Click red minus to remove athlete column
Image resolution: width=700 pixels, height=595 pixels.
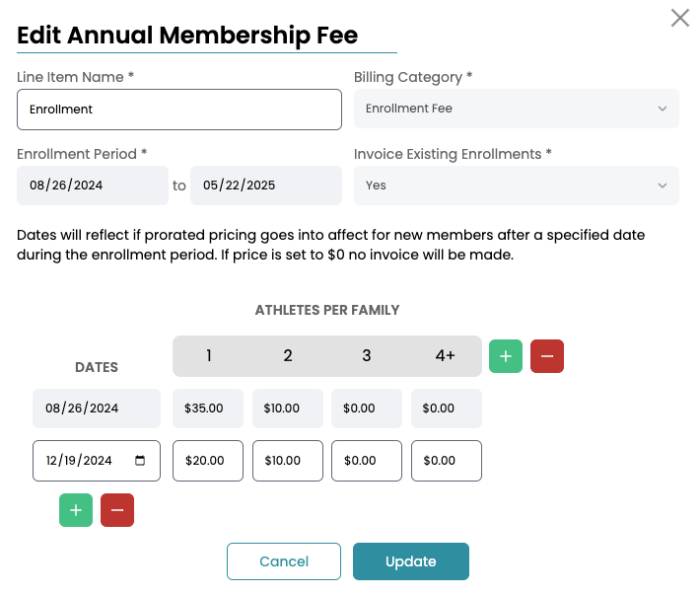[547, 356]
